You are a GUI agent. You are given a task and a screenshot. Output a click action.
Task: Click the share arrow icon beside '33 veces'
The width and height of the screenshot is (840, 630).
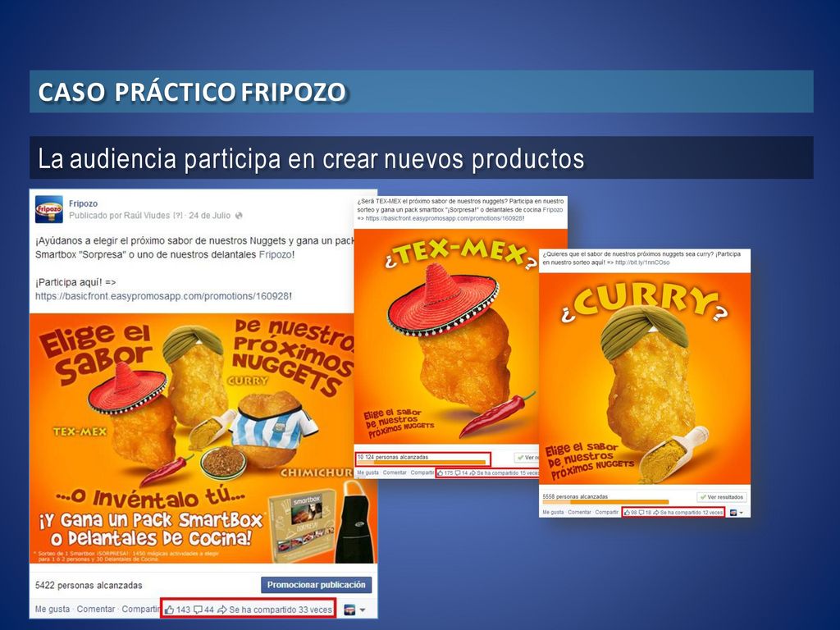[222, 609]
